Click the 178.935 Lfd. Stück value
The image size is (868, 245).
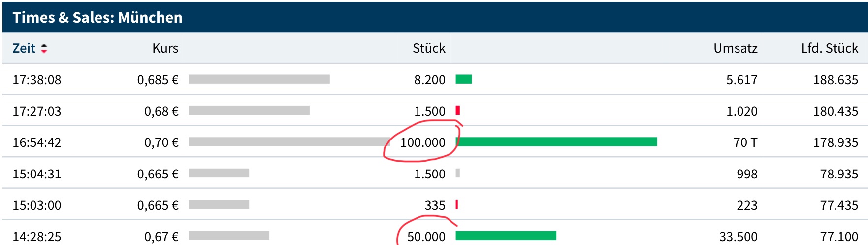(x=836, y=142)
